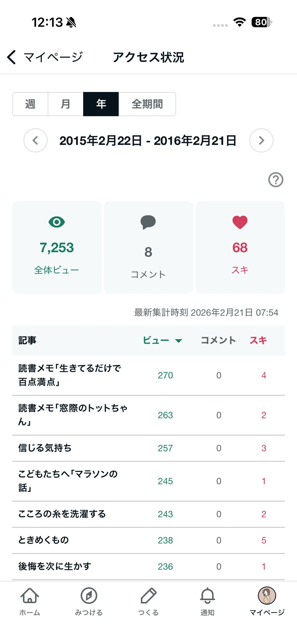Tap the red heart スキ icon
Image resolution: width=297 pixels, height=644 pixels.
[x=240, y=222]
